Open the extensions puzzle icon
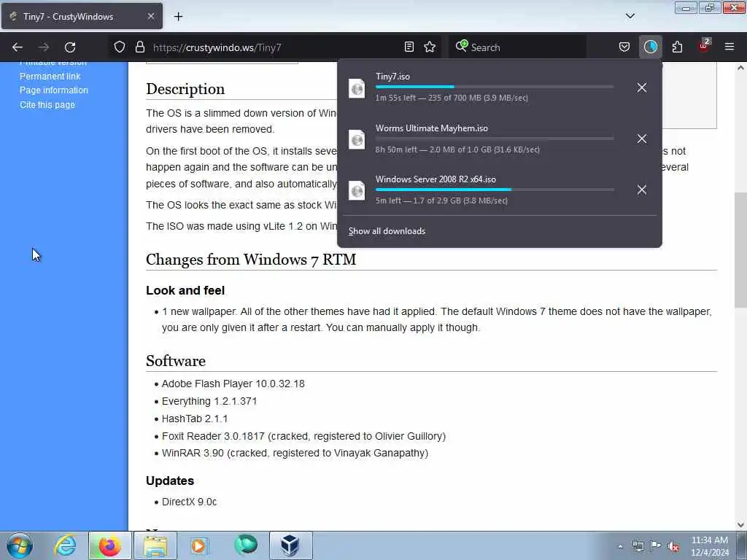The image size is (747, 560). click(x=677, y=47)
